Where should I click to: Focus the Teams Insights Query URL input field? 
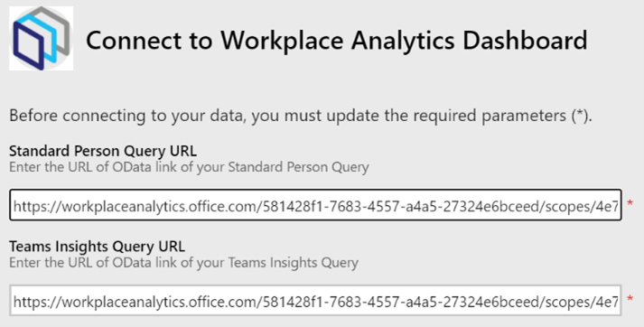(315, 301)
